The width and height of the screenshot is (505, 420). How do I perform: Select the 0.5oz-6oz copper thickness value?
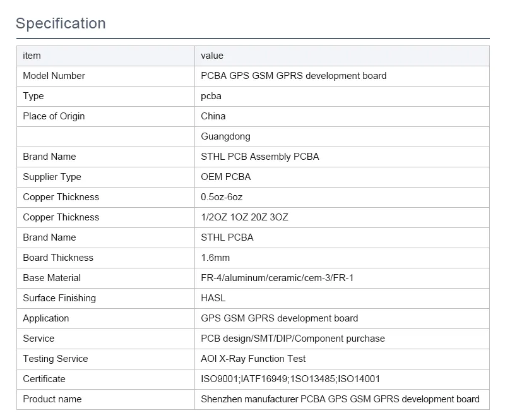point(223,197)
